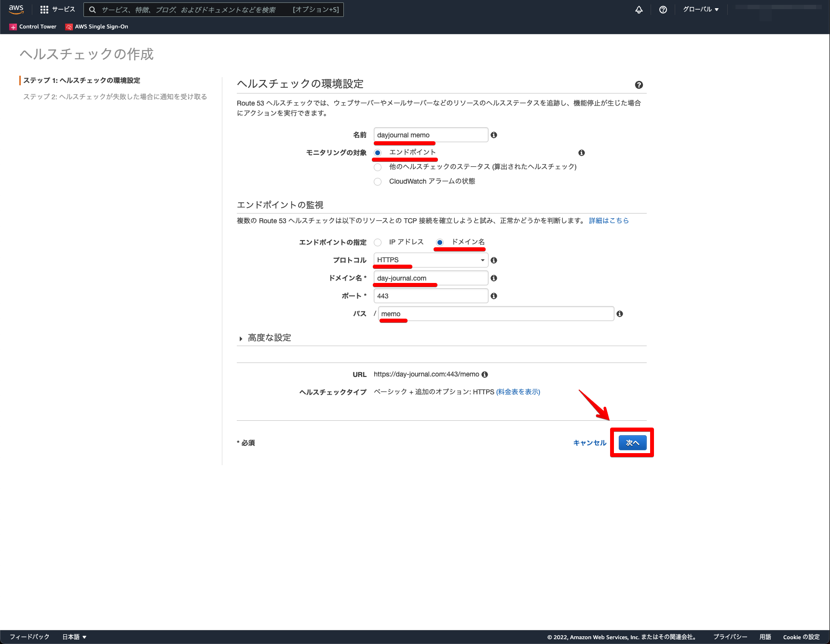Open AWS Single Sign-On shortcut
This screenshot has height=644, width=830.
pyautogui.click(x=96, y=27)
